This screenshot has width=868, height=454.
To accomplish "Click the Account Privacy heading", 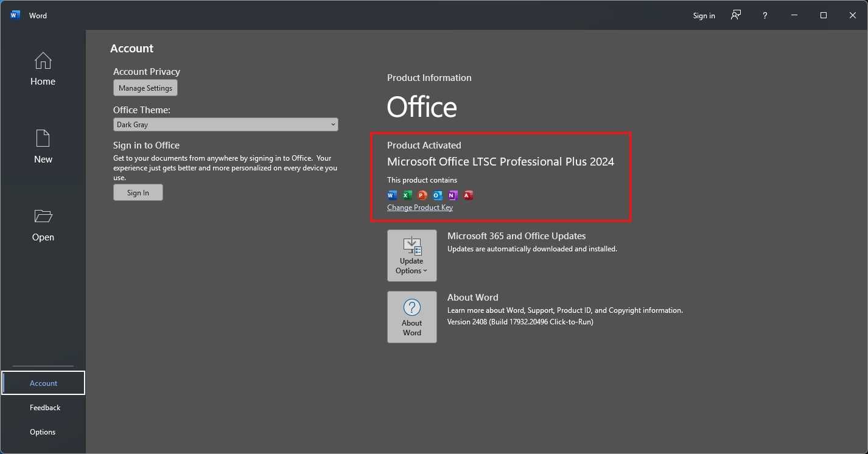I will (x=147, y=71).
